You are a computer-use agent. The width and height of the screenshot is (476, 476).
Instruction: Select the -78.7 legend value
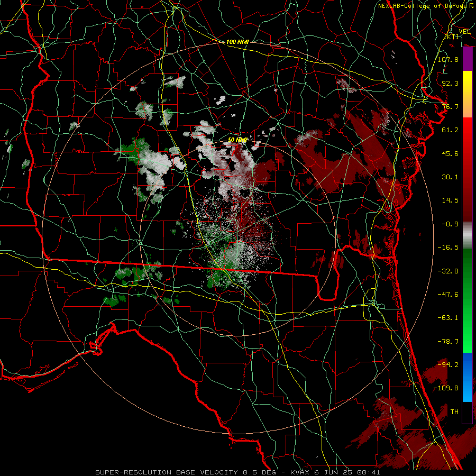pyautogui.click(x=448, y=342)
